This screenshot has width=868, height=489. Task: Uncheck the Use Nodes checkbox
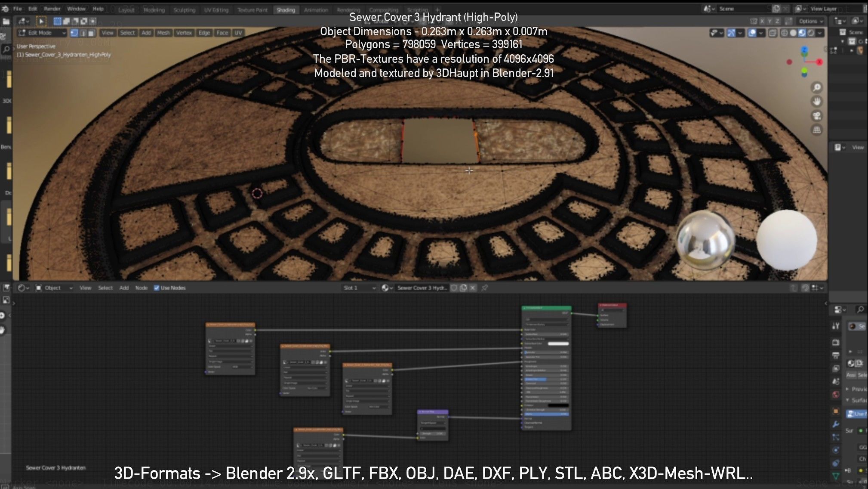tap(157, 288)
